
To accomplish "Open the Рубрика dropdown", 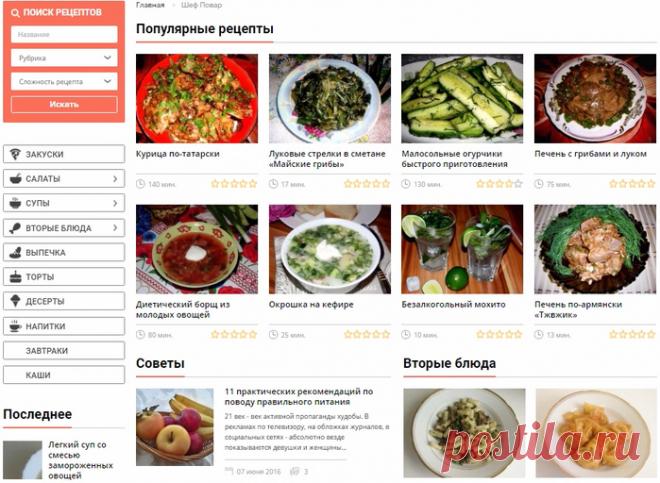I will (64, 58).
